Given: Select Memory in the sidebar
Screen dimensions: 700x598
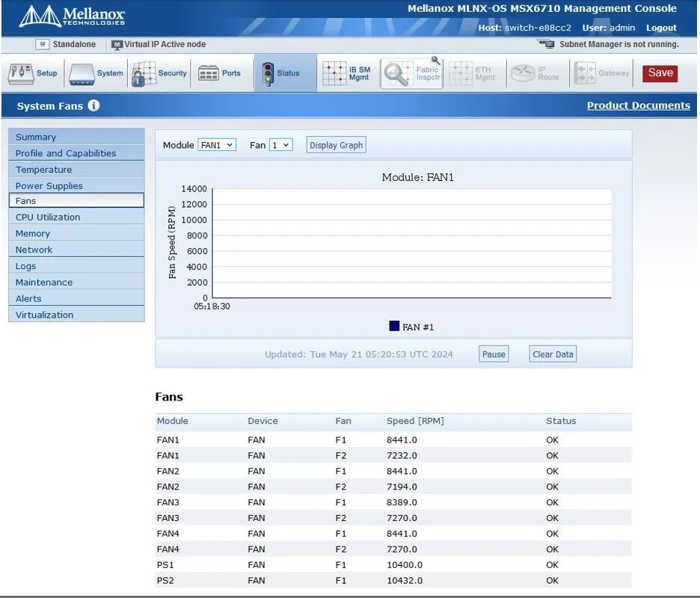Looking at the screenshot, I should (76, 233).
